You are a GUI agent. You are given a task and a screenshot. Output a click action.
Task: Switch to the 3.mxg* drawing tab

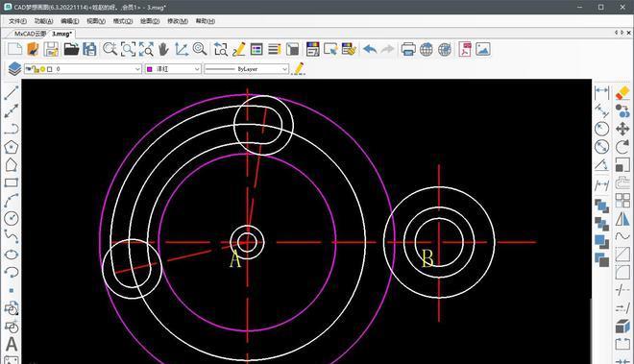point(61,34)
